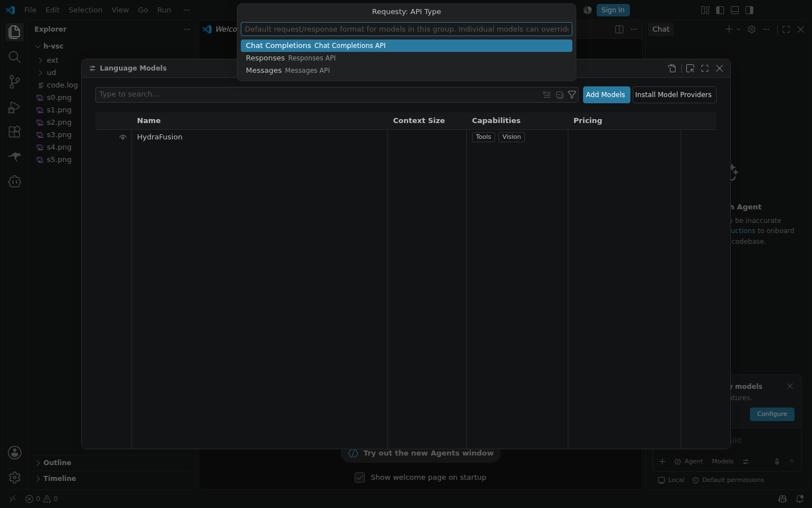The image size is (812, 508).
Task: Open the Manage gear in activity bar
Action: [15, 478]
